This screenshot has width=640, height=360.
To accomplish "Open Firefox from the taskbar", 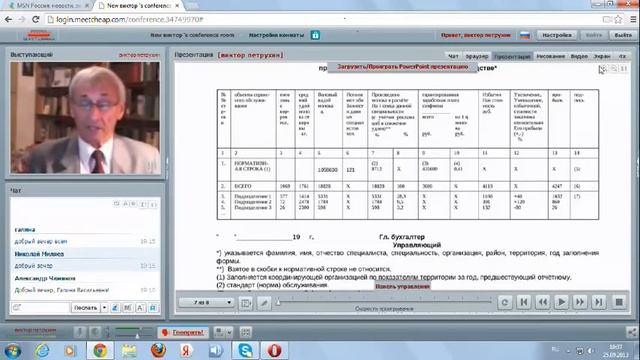I will pyautogui.click(x=158, y=350).
